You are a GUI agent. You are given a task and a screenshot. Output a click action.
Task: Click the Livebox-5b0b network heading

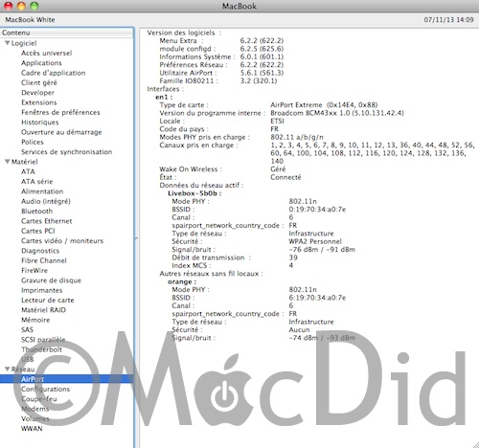click(x=194, y=193)
